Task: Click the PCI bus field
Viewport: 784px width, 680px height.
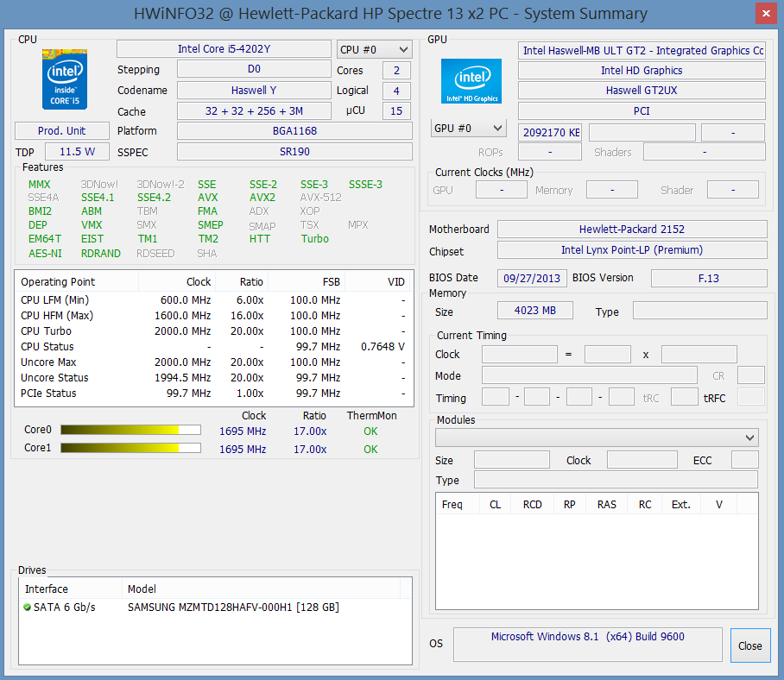Action: tap(642, 111)
